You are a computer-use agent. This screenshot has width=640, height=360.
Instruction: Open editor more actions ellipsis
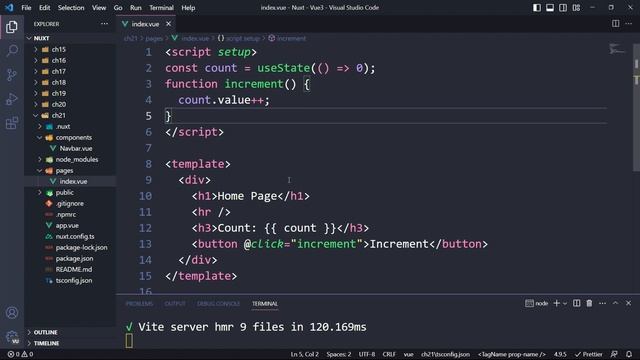(x=629, y=24)
